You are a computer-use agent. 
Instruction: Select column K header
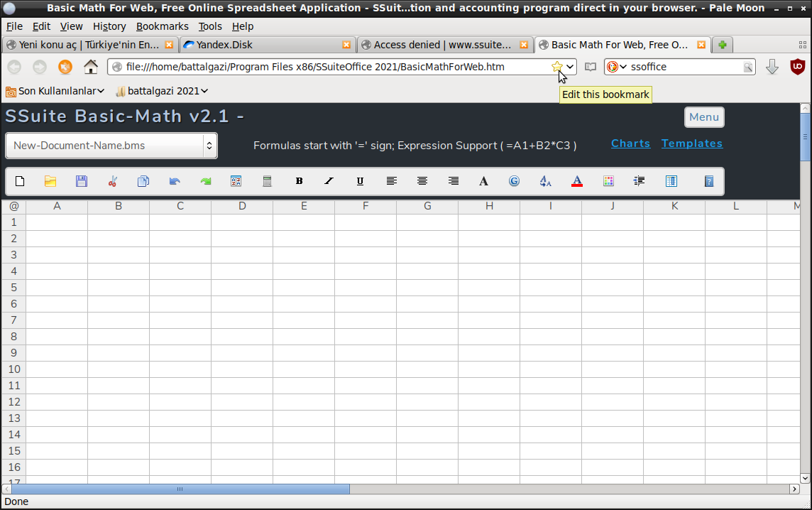pos(674,206)
